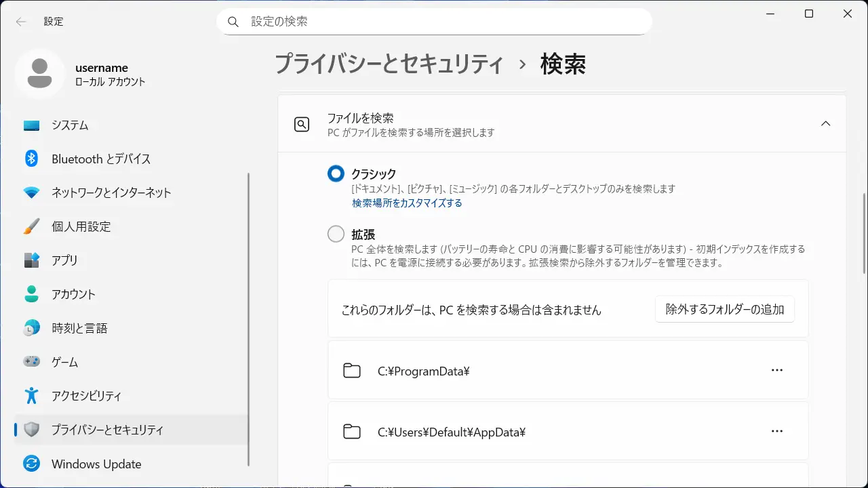
Task: Click プライバシーとセキュリティ breadcrumb heading
Action: [x=389, y=64]
